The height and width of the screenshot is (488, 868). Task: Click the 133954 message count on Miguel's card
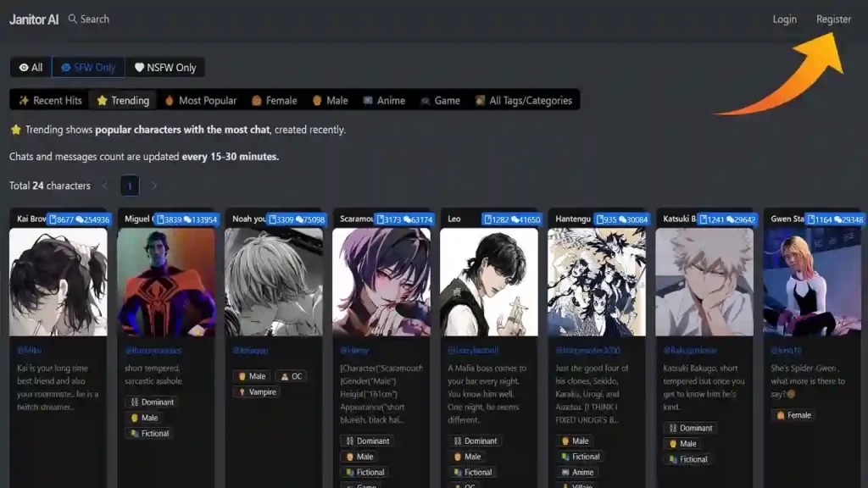[200, 219]
